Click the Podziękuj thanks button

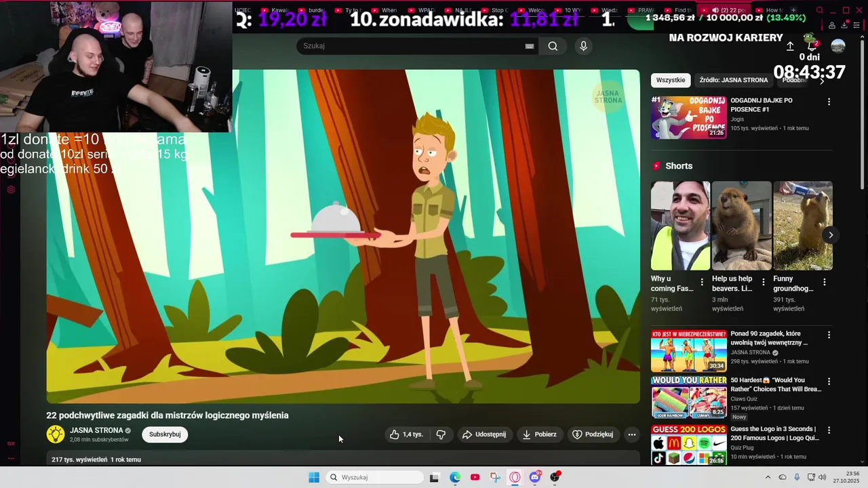(x=593, y=434)
